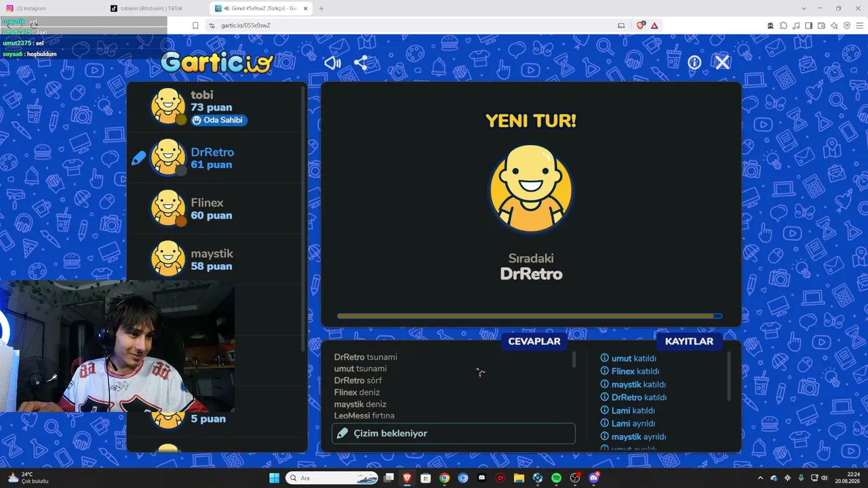The image size is (868, 488).
Task: Click the answer input field
Action: 454,433
